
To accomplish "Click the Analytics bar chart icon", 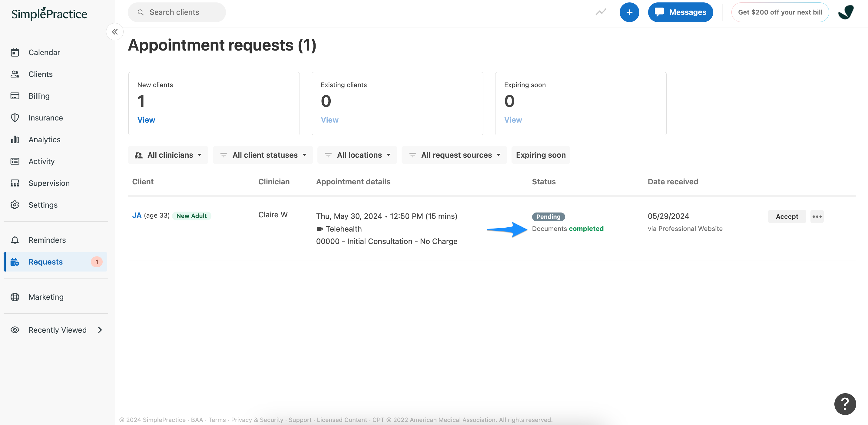I will [x=15, y=140].
